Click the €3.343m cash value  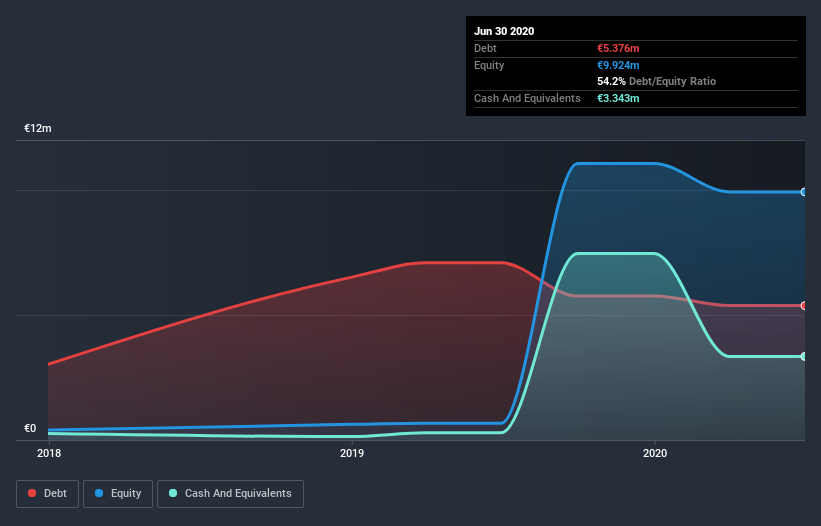click(x=618, y=98)
